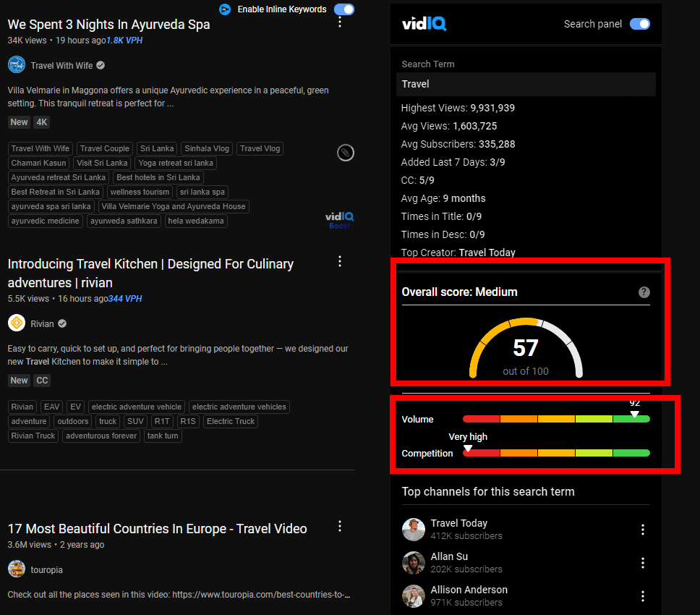Click the vidIQ logo in panel header

tap(424, 24)
